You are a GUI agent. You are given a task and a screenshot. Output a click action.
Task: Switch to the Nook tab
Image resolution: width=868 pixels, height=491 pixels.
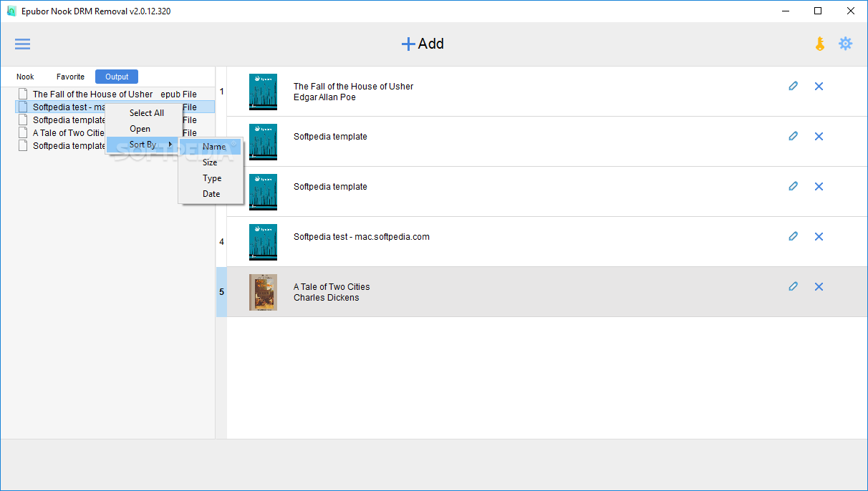[x=25, y=77]
